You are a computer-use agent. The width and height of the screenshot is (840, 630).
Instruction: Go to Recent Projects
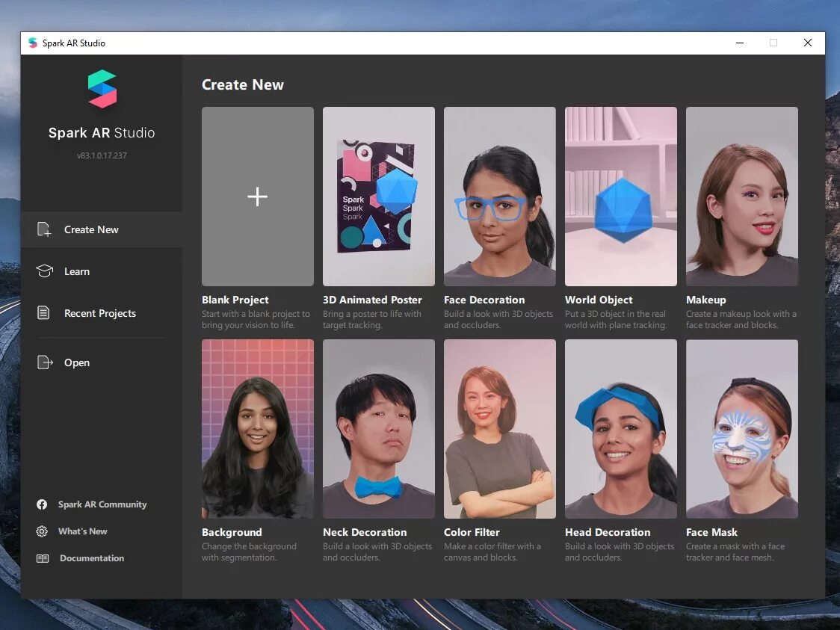tap(102, 313)
